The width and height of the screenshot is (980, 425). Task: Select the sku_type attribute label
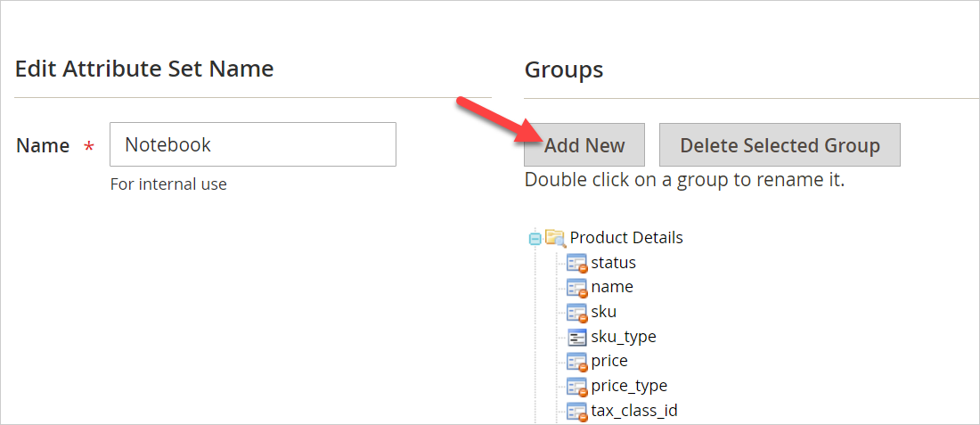click(x=624, y=337)
